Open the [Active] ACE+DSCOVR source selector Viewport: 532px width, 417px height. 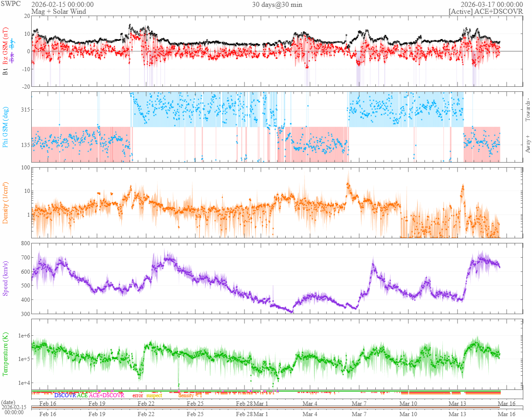coord(486,11)
